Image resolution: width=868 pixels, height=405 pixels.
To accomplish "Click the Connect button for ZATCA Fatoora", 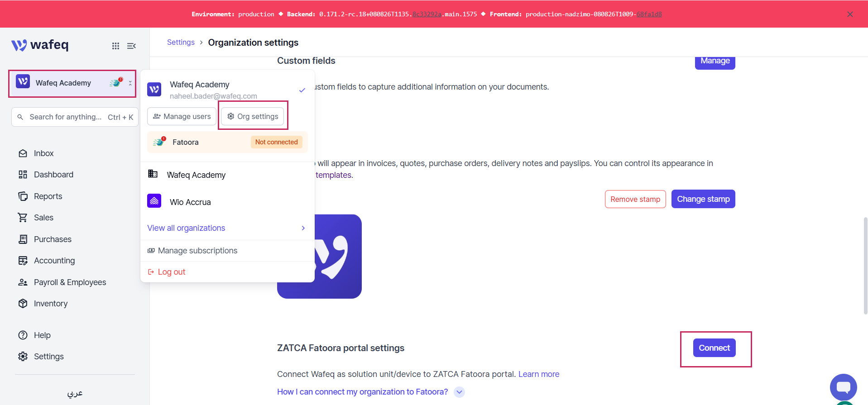I will [x=714, y=348].
